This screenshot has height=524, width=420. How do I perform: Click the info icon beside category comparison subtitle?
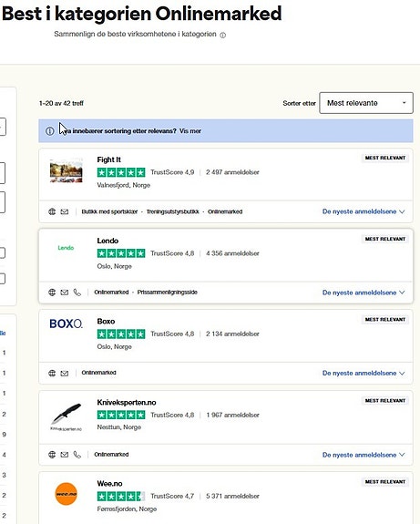(x=223, y=35)
